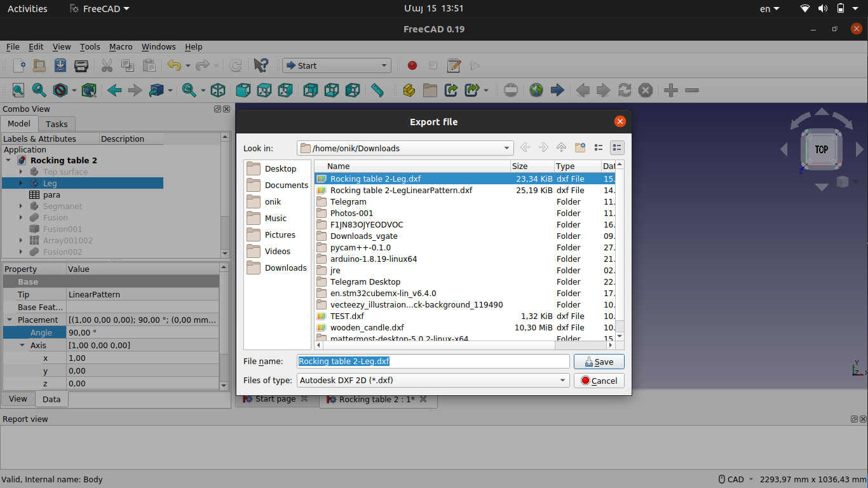The width and height of the screenshot is (868, 488).
Task: Click the Create part yellow block icon
Action: pyautogui.click(x=409, y=90)
